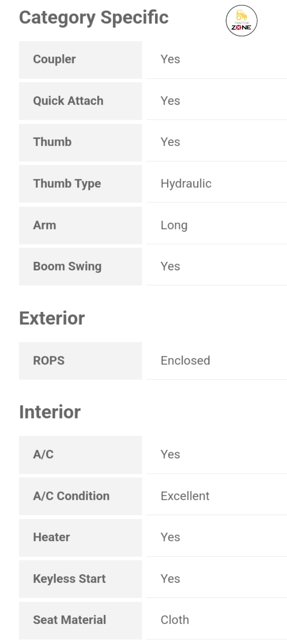Click the Enclosed ROPS value

[x=185, y=360]
